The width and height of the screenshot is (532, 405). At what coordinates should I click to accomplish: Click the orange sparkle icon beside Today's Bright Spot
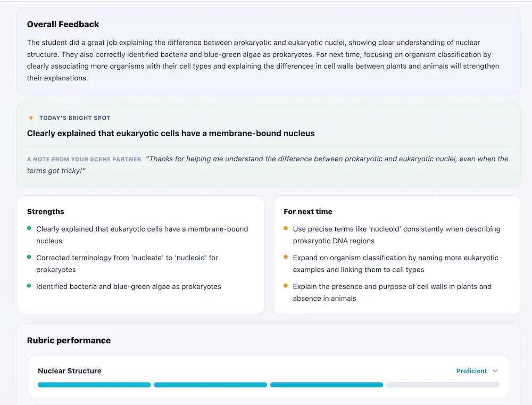tap(31, 118)
